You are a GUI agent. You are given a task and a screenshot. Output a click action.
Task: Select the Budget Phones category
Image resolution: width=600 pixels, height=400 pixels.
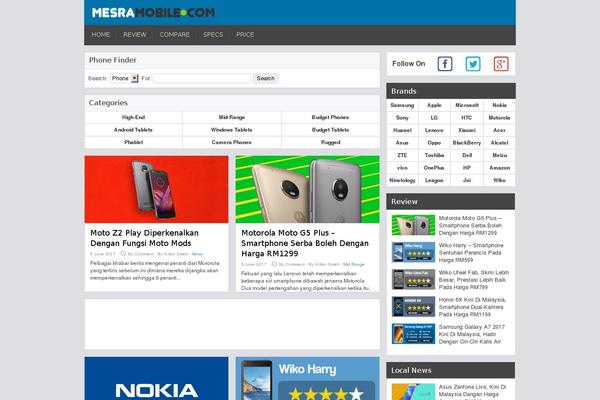[330, 117]
